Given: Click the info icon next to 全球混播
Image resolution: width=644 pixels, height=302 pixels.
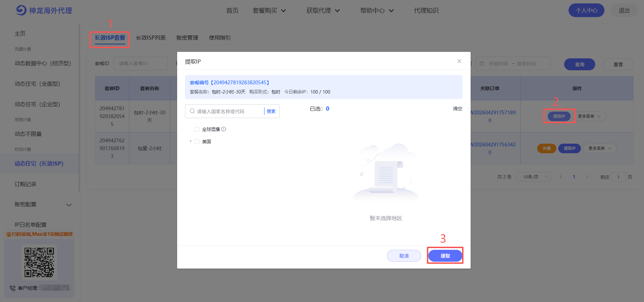Looking at the screenshot, I should (x=224, y=129).
